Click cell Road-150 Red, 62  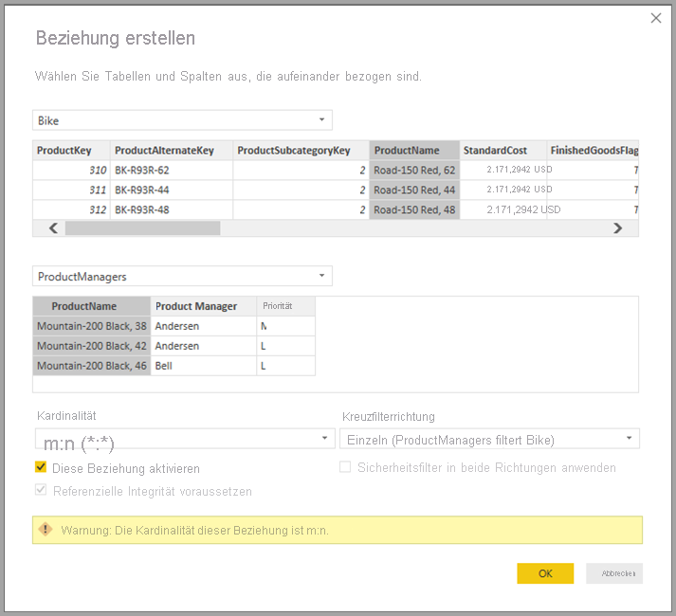[414, 171]
